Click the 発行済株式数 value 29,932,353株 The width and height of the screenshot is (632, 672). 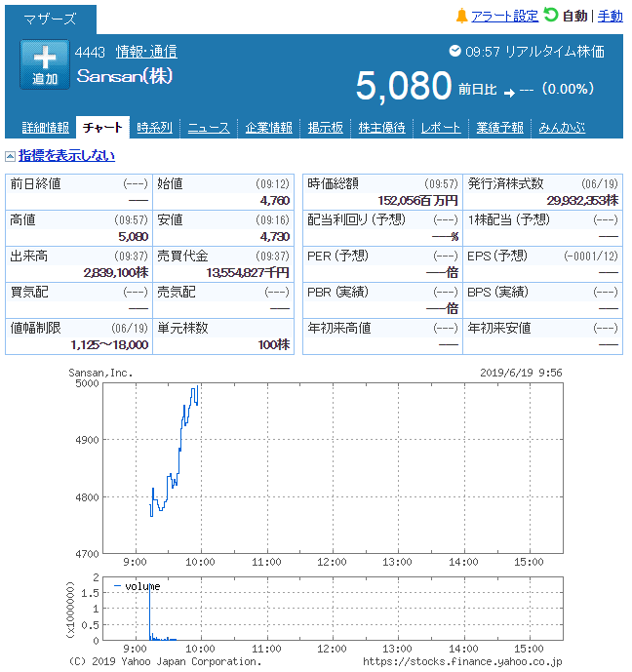[582, 201]
